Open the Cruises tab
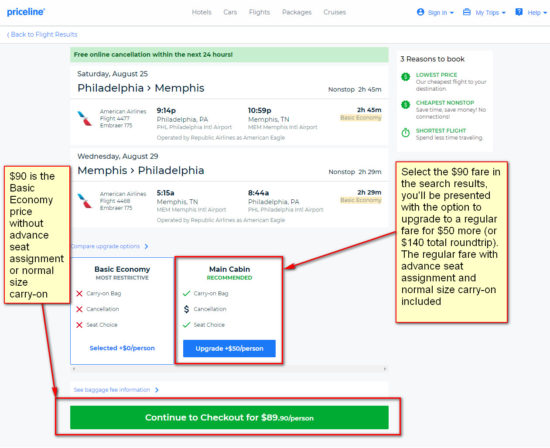This screenshot has height=448, width=550. point(335,12)
